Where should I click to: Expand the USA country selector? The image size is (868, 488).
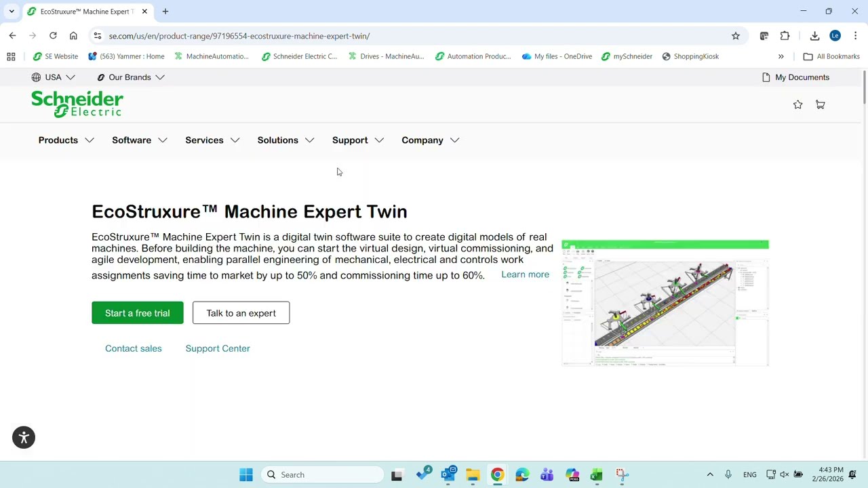click(x=53, y=77)
